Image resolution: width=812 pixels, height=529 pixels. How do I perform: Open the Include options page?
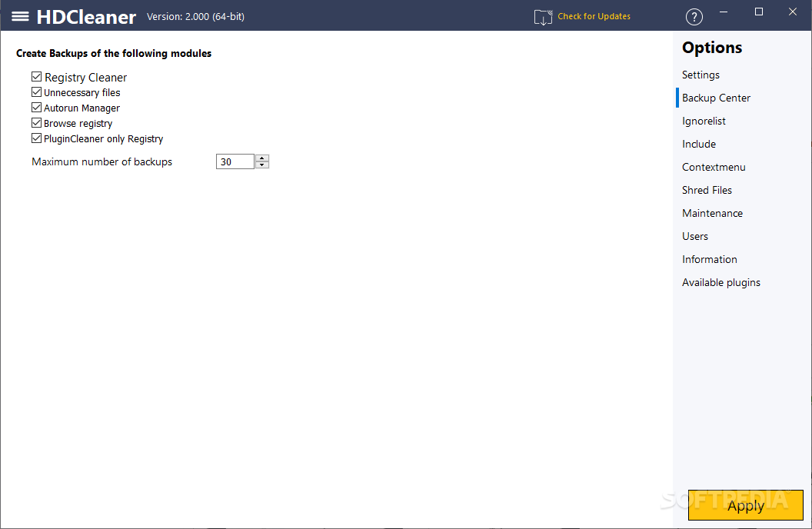point(699,144)
